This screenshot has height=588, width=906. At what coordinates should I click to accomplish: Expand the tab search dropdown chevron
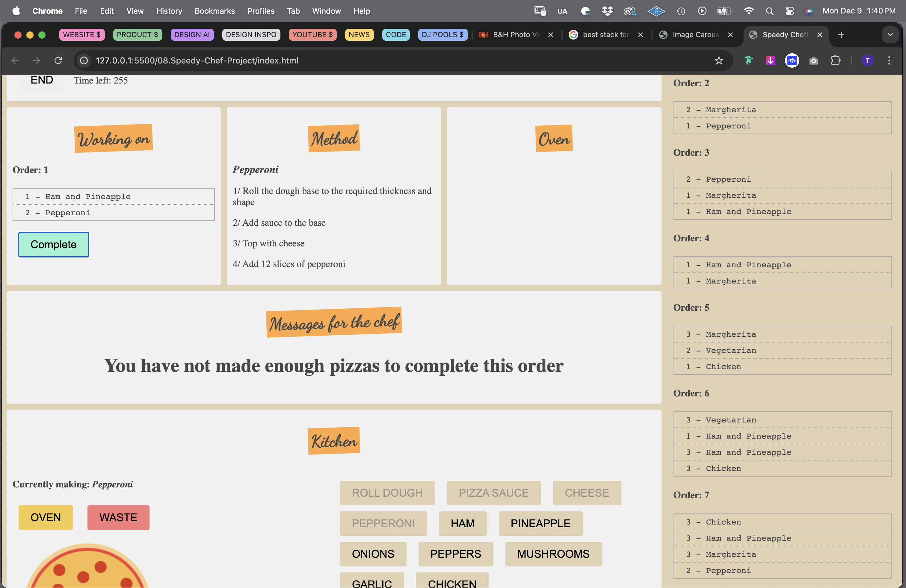(890, 35)
